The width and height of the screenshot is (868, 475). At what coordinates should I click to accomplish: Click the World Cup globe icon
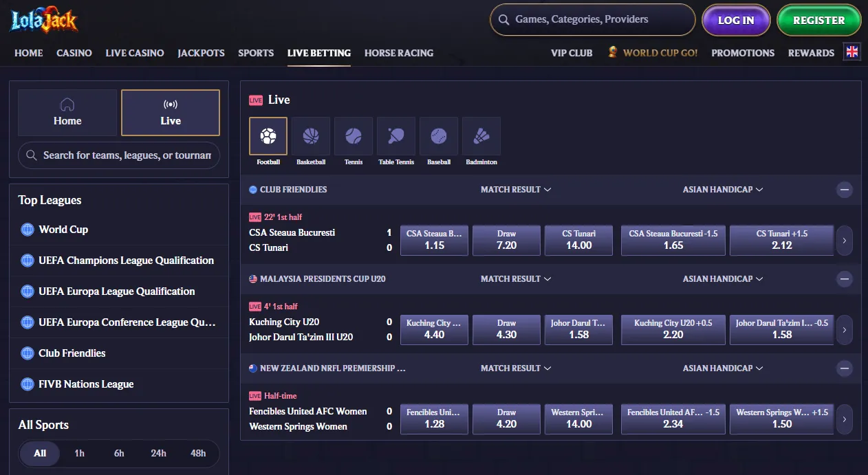28,230
